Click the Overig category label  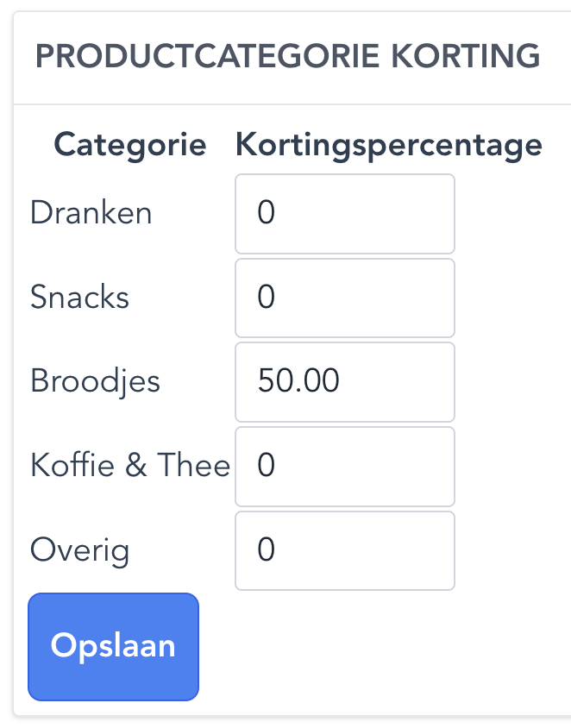coord(79,550)
